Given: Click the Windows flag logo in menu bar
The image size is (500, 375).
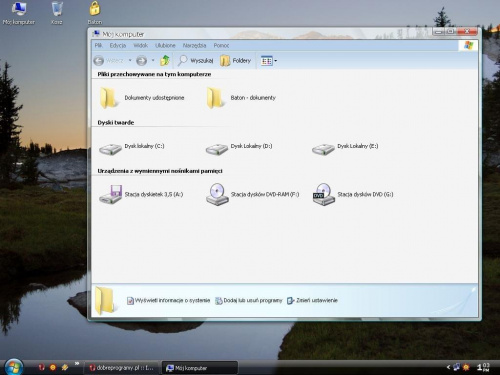Looking at the screenshot, I should [x=468, y=45].
